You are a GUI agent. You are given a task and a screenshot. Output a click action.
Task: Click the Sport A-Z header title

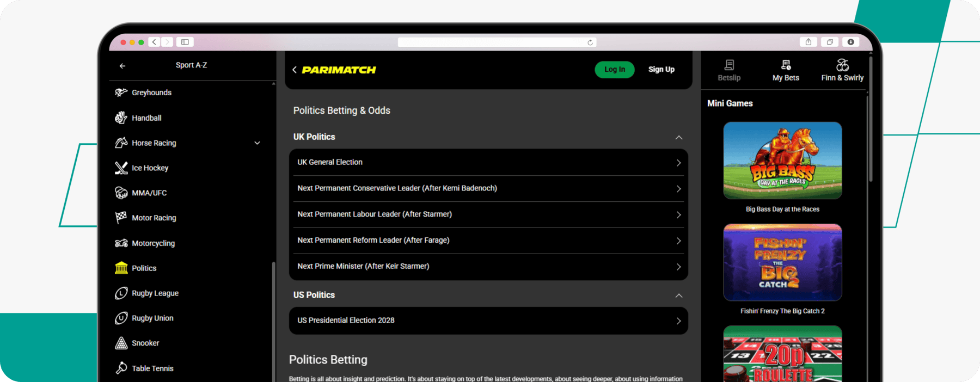click(x=191, y=65)
